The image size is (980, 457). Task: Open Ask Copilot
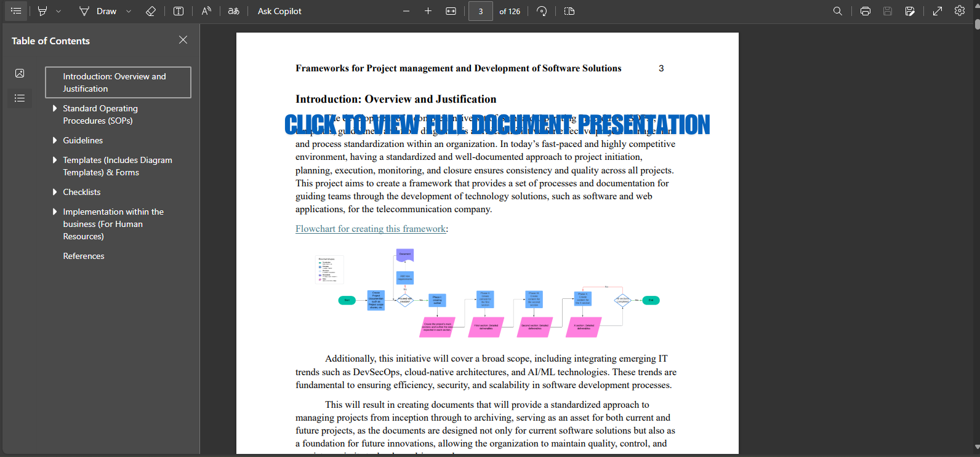279,11
